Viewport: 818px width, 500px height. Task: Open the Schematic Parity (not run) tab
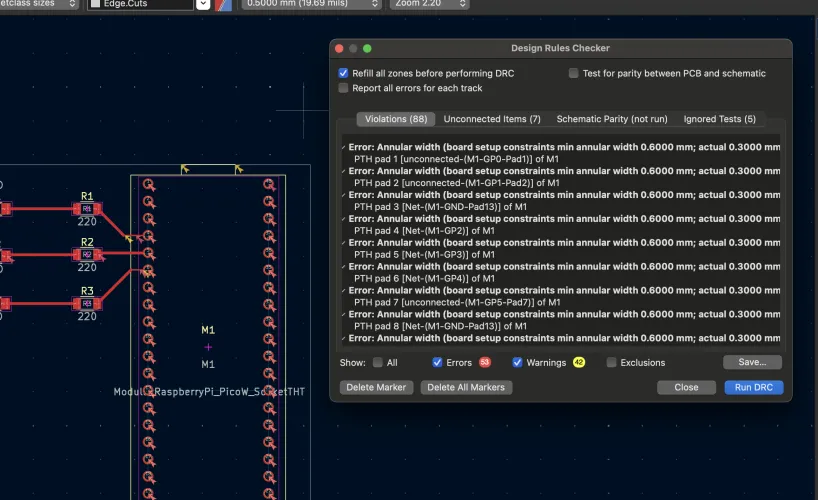pyautogui.click(x=612, y=119)
